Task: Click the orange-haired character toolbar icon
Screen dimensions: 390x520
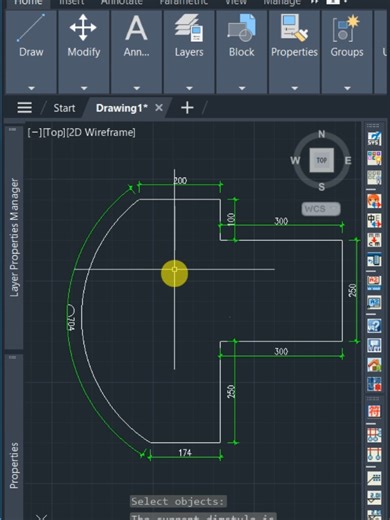Action: point(374,201)
